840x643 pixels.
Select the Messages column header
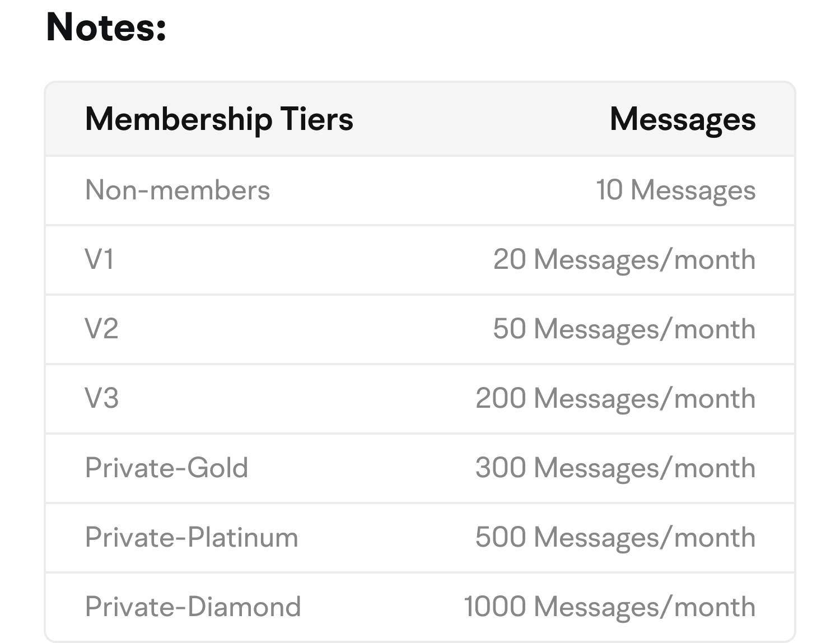click(682, 119)
